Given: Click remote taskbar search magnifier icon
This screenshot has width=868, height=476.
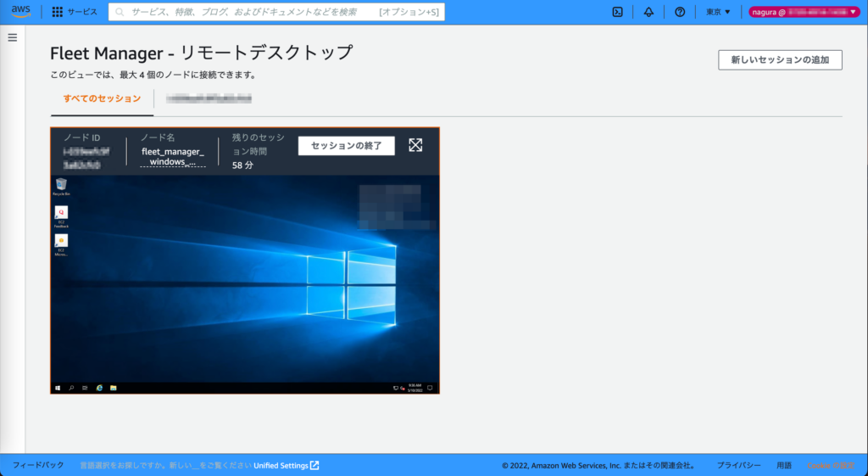Looking at the screenshot, I should point(71,388).
